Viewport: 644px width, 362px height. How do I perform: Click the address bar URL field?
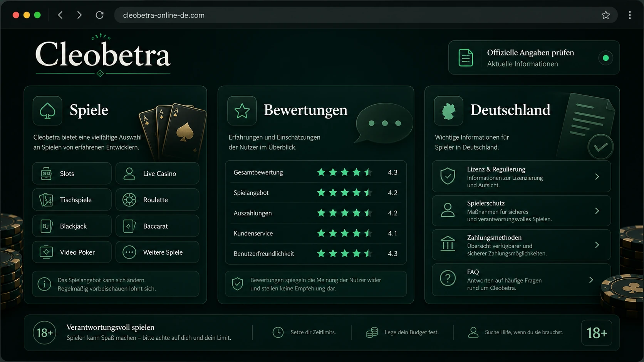[x=366, y=15]
